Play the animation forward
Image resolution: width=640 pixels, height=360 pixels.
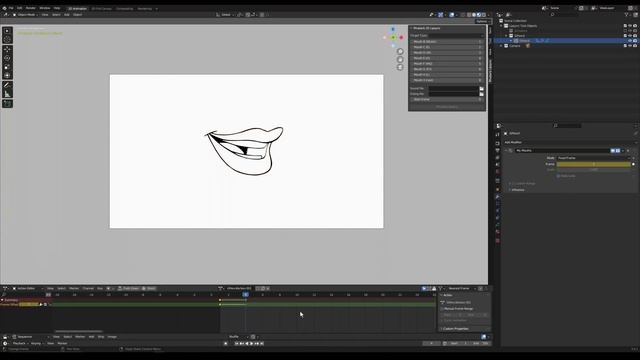pos(251,344)
